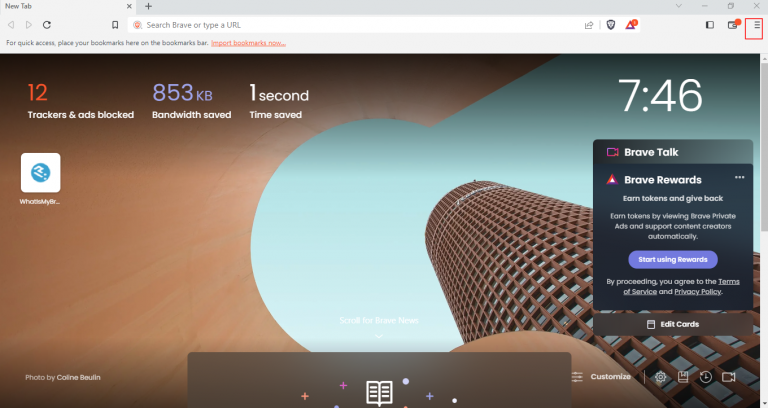This screenshot has height=408, width=768.
Task: Click Start using Rewards button
Action: coord(672,259)
